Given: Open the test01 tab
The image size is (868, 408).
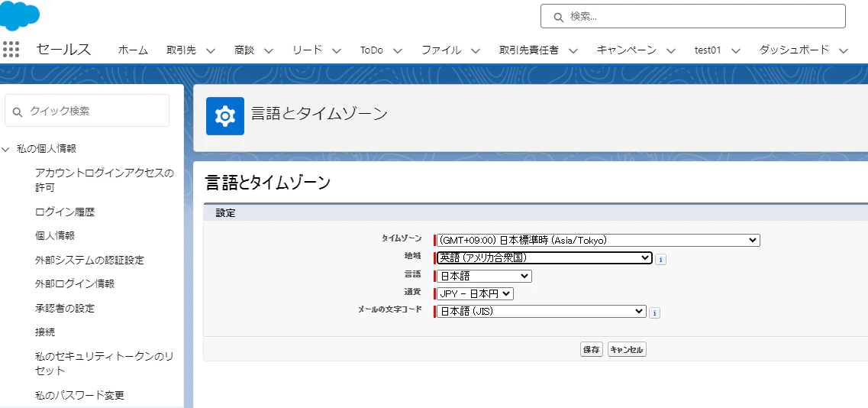Looking at the screenshot, I should (708, 50).
